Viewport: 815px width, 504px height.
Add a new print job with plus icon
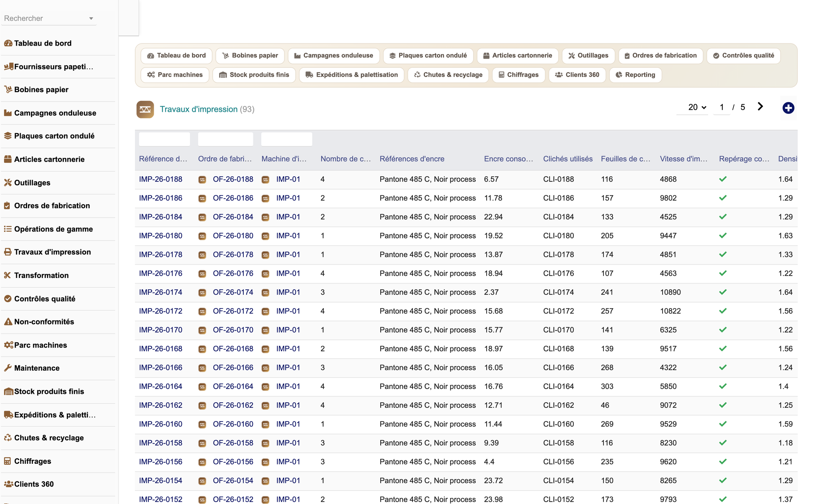click(788, 108)
